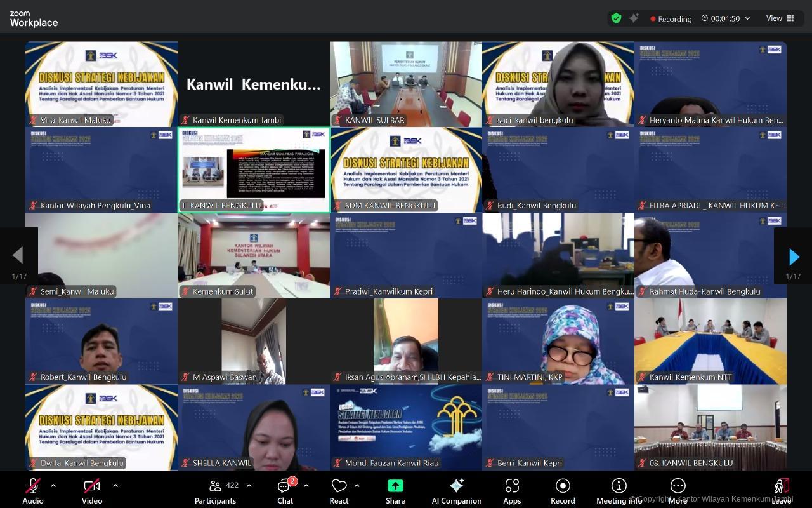The width and height of the screenshot is (812, 508).
Task: Click the encryption shield icon
Action: (616, 18)
